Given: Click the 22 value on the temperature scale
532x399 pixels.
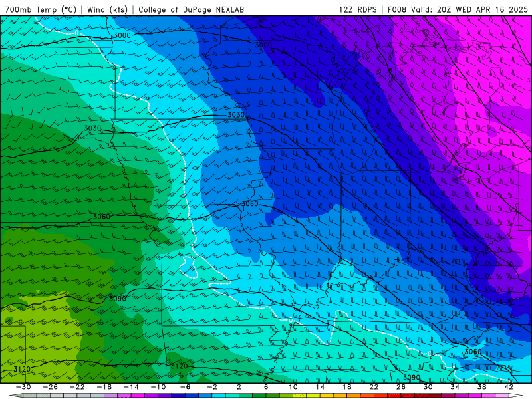Looking at the screenshot, I should 374,387.
